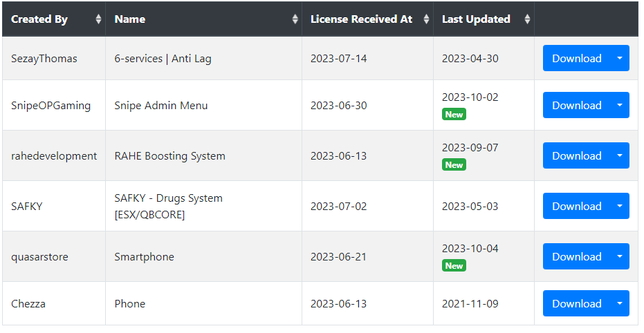Sort by Last Updated arrows
644x333 pixels.
[527, 19]
